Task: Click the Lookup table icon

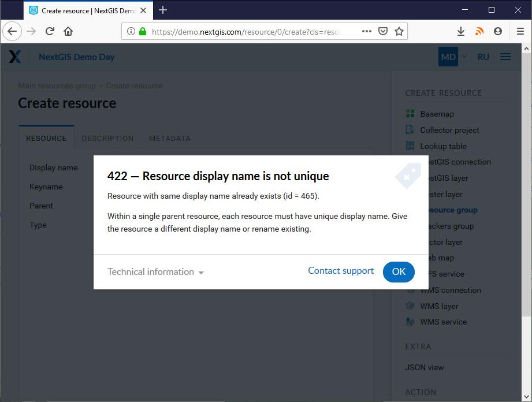Action: point(410,146)
